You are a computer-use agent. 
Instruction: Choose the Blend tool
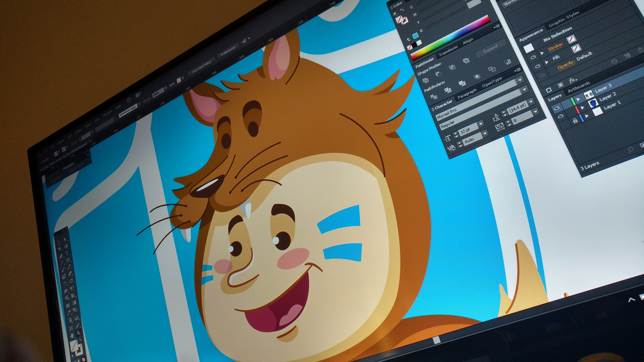pyautogui.click(x=75, y=310)
